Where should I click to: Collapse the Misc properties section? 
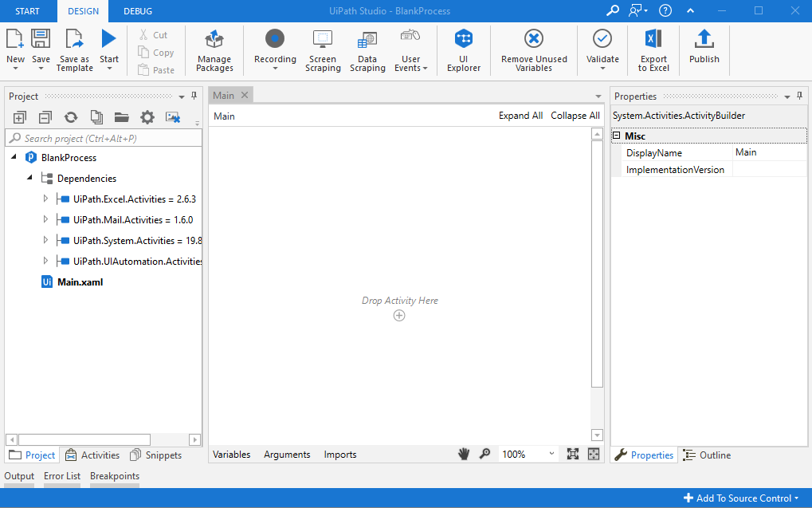tap(616, 136)
